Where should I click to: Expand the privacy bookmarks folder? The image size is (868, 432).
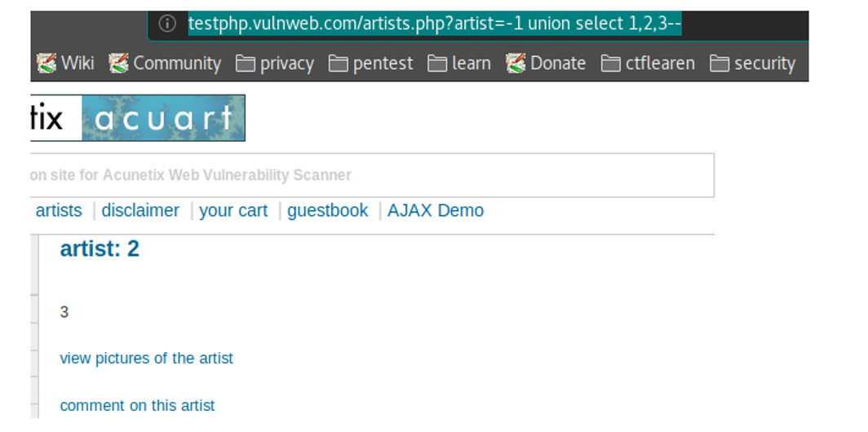click(x=275, y=64)
